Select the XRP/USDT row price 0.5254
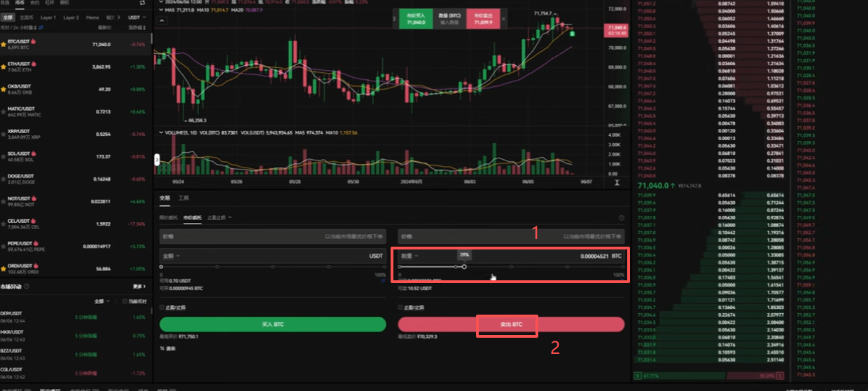This screenshot has height=391, width=868. pyautogui.click(x=102, y=134)
